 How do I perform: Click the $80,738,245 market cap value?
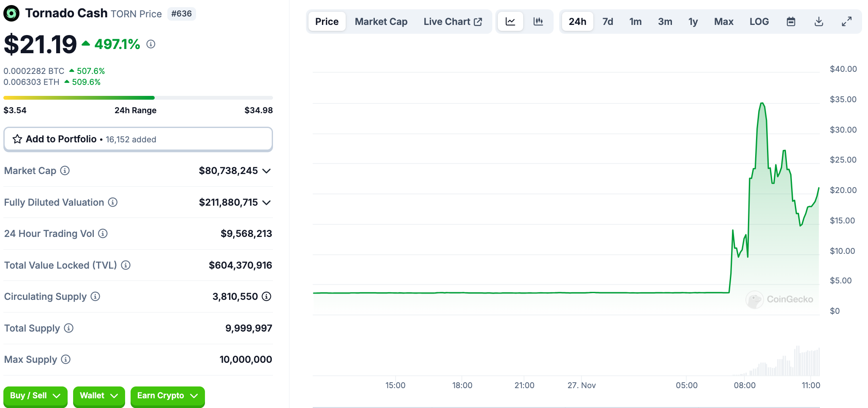click(228, 171)
